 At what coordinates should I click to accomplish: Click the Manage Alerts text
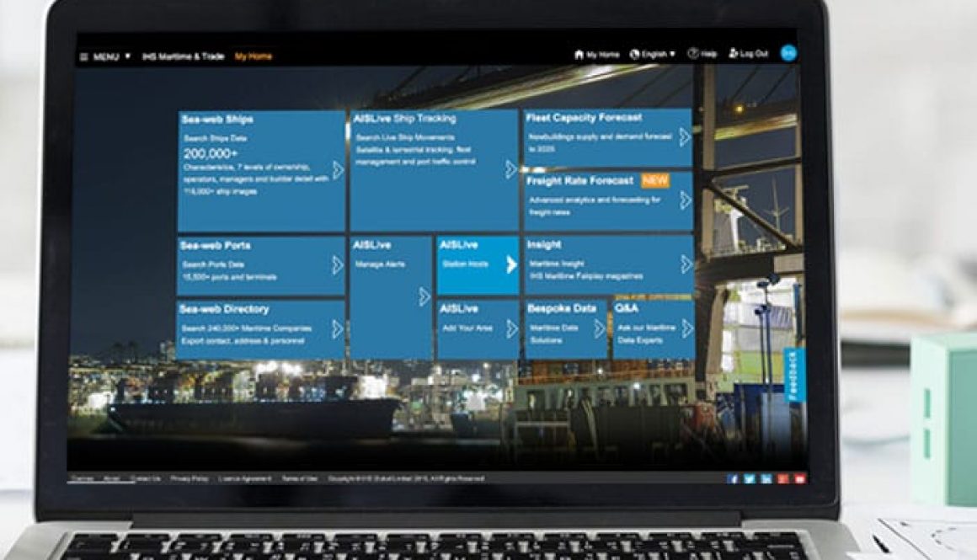click(x=380, y=264)
